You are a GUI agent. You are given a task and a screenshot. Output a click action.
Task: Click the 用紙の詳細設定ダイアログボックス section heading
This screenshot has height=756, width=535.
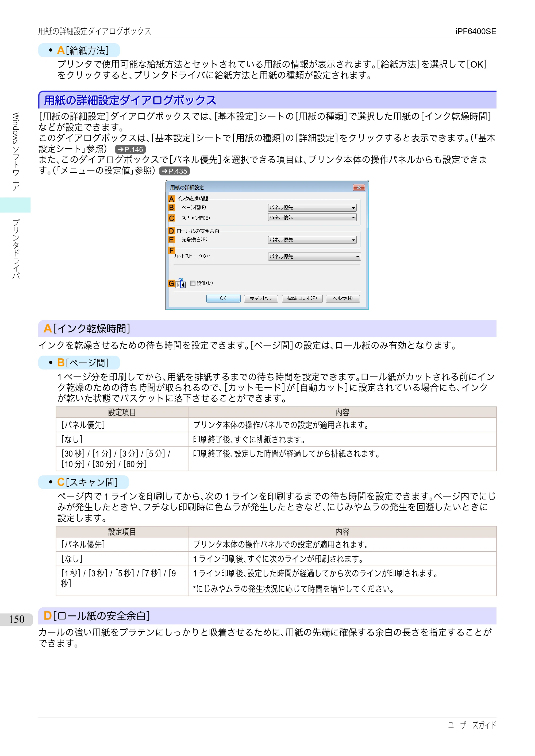pos(130,100)
